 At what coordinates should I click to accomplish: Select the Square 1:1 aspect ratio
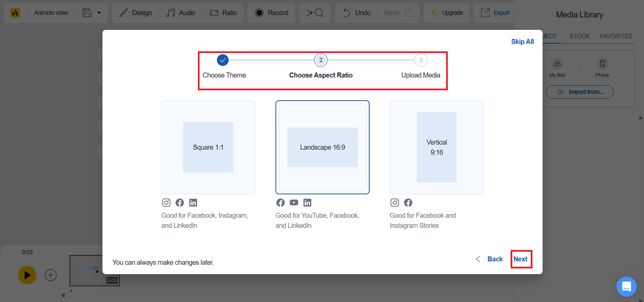(x=208, y=147)
